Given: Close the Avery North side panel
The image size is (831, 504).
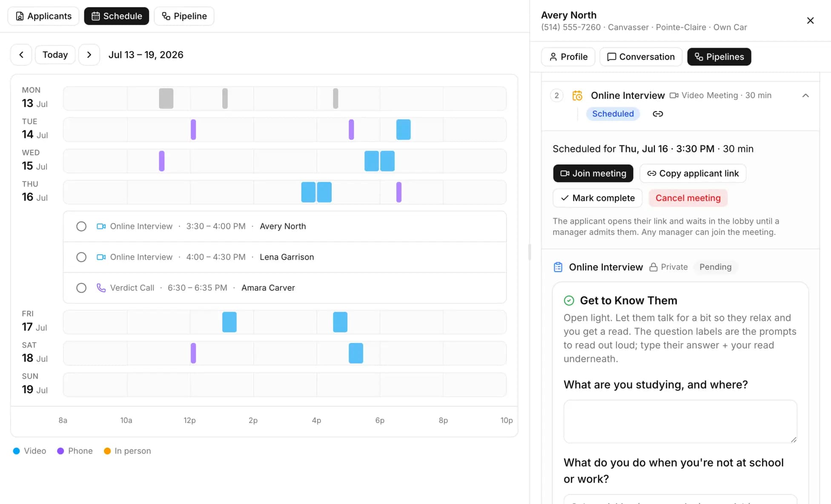Looking at the screenshot, I should click(810, 20).
